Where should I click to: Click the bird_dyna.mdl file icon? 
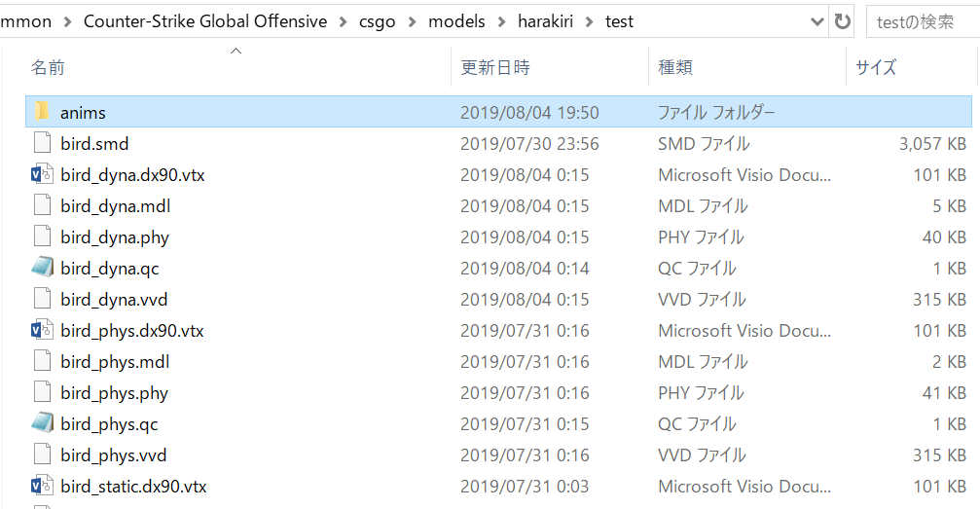(x=42, y=206)
